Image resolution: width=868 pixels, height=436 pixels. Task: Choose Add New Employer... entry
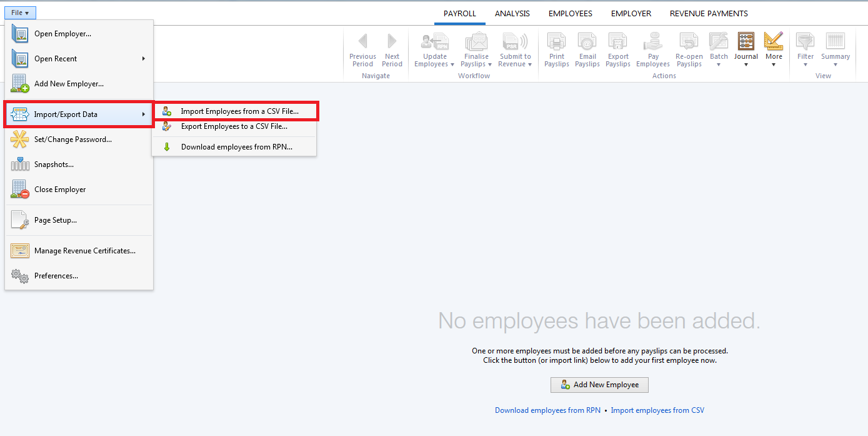79,84
